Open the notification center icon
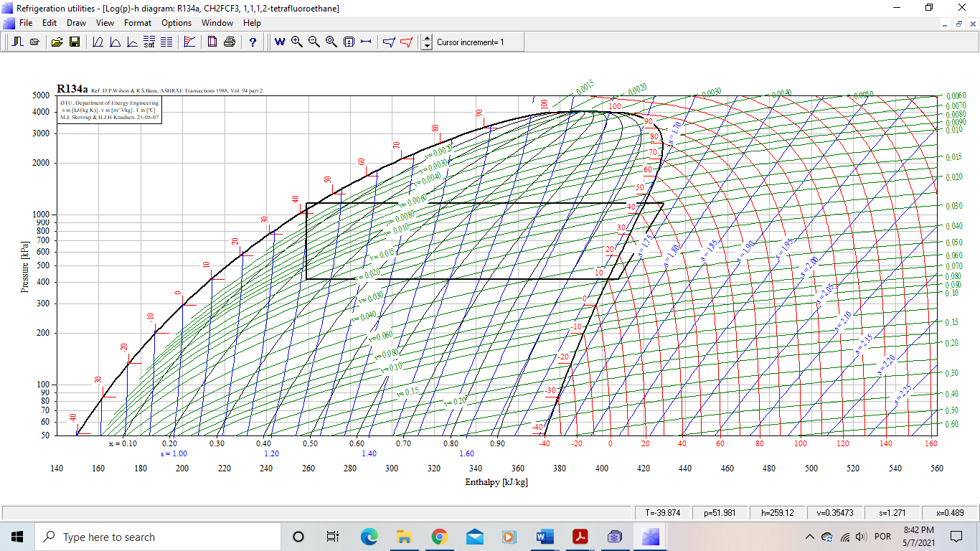Image resolution: width=980 pixels, height=551 pixels. click(956, 537)
